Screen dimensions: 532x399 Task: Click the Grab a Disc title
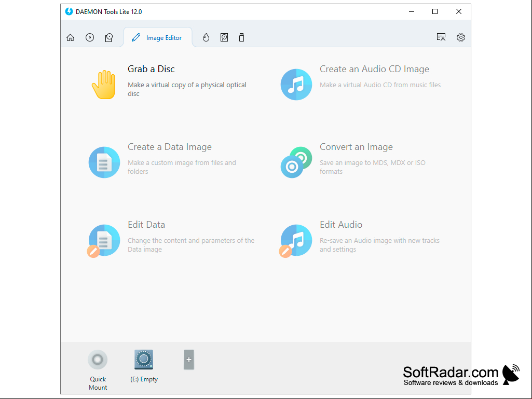coord(151,69)
